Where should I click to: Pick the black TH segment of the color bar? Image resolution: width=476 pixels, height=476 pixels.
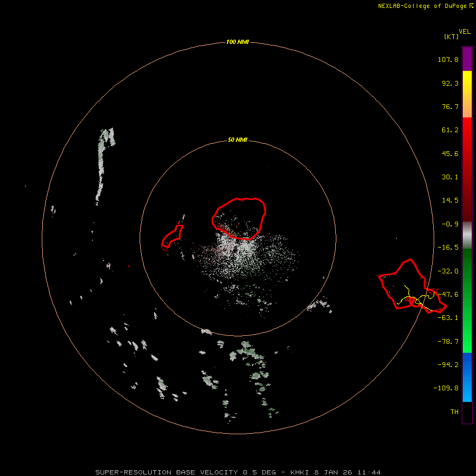pos(467,412)
